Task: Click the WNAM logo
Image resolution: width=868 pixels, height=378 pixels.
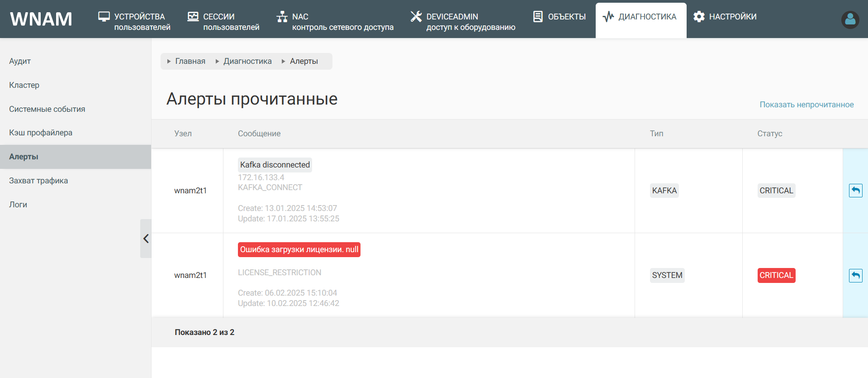Action: [x=41, y=19]
